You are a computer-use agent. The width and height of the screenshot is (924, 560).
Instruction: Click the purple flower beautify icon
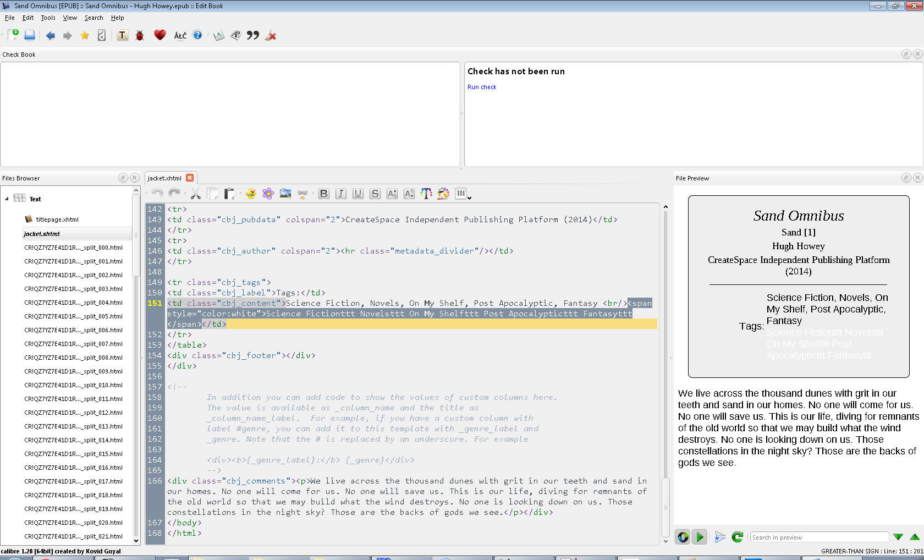[268, 194]
